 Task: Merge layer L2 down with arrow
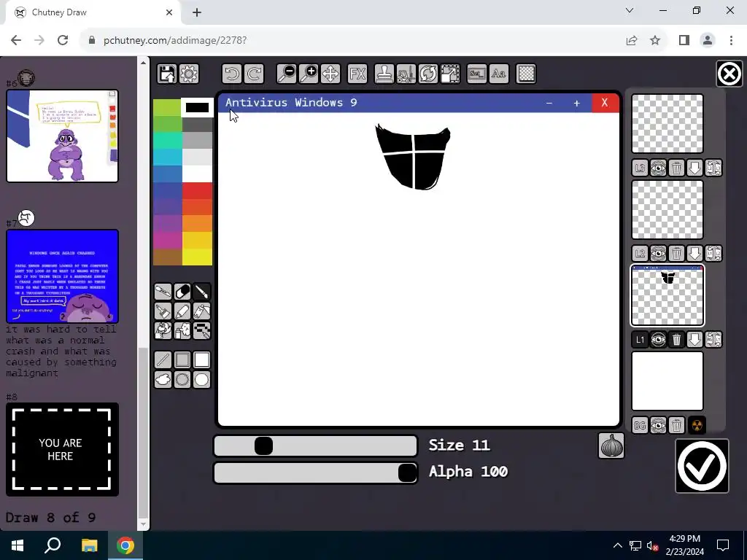pos(695,253)
